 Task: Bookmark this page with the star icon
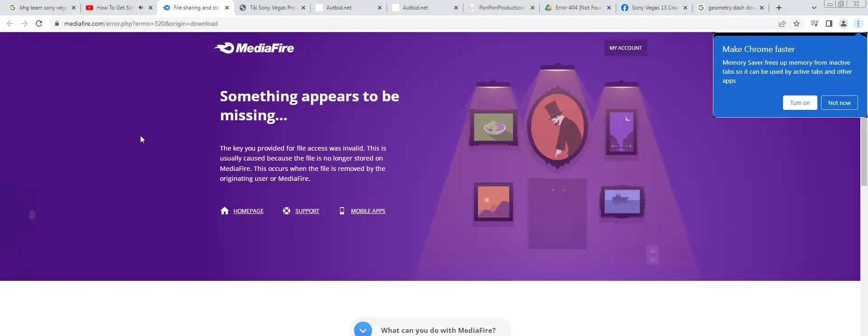click(797, 24)
